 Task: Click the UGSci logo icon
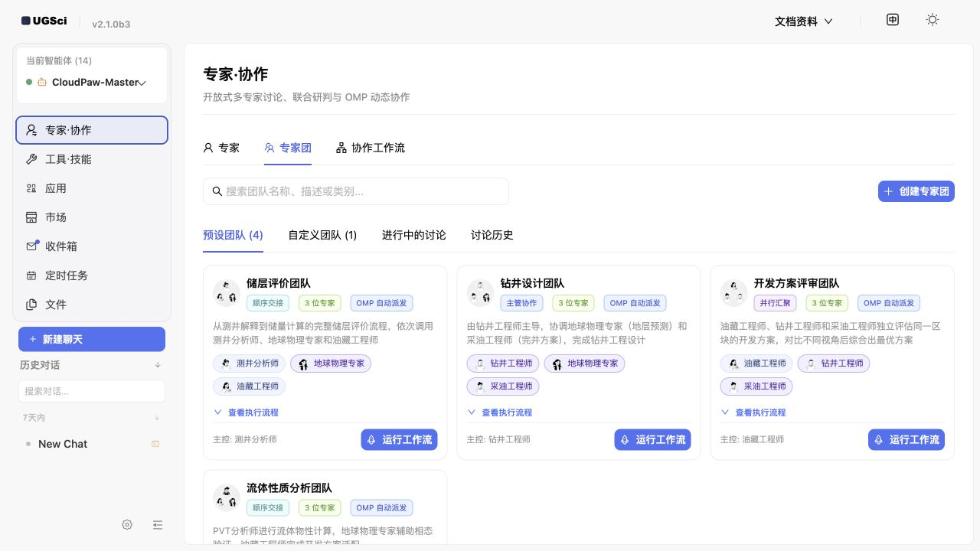pos(26,21)
